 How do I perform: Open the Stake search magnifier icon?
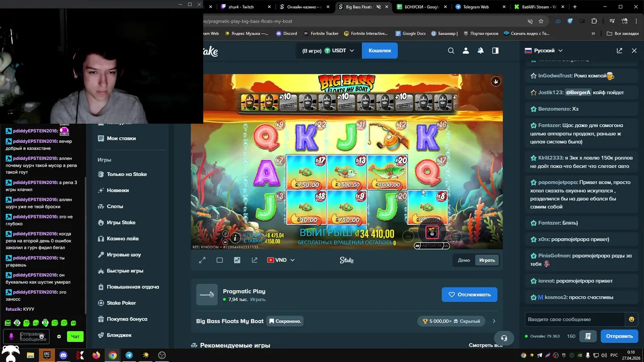tap(451, 51)
